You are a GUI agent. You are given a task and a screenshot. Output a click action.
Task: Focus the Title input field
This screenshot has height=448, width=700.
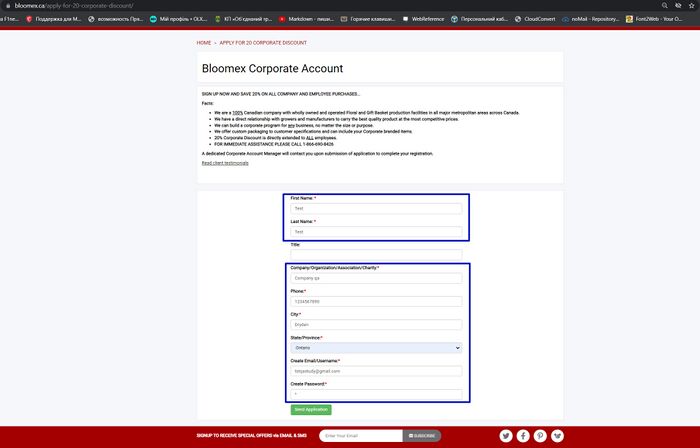tap(376, 255)
